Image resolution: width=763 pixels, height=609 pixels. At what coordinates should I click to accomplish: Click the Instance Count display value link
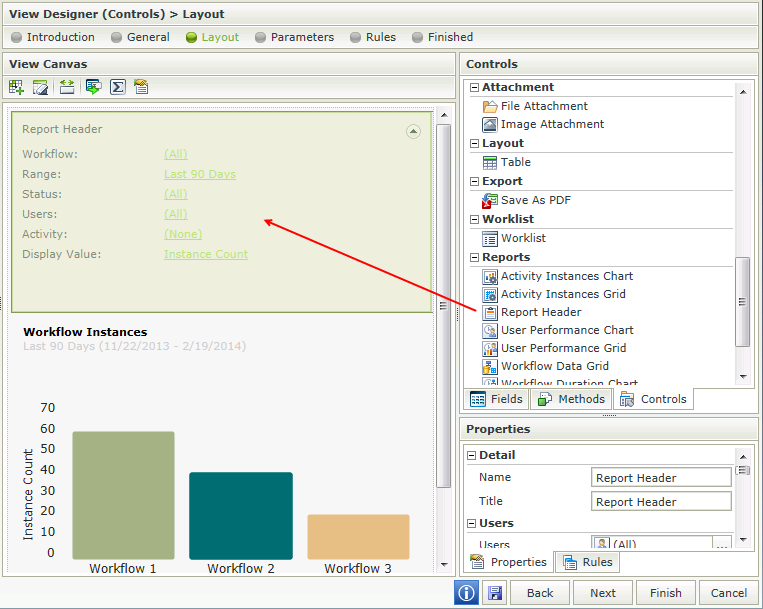[206, 254]
